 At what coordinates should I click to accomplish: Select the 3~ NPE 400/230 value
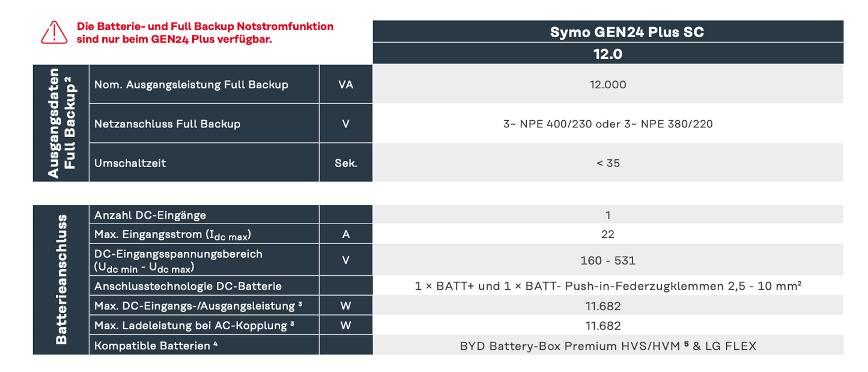(x=608, y=124)
